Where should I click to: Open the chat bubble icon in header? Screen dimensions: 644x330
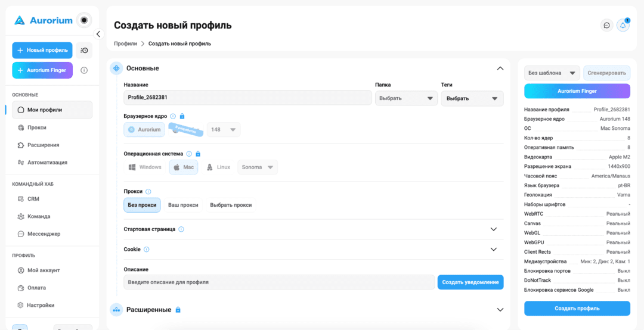[606, 26]
